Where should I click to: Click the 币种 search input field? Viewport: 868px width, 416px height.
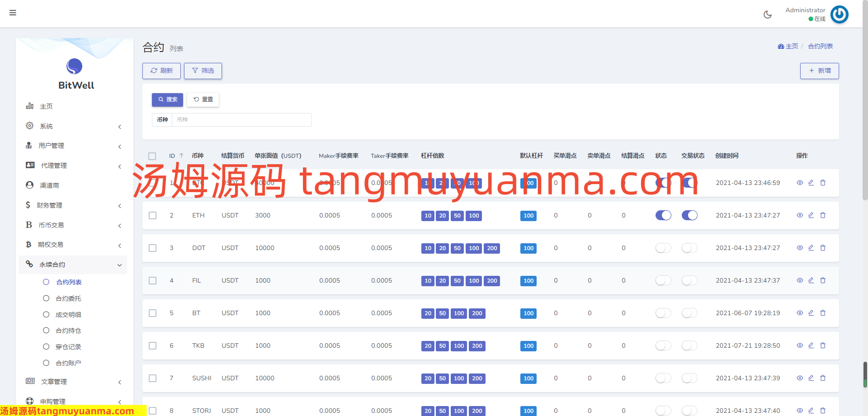pos(241,120)
